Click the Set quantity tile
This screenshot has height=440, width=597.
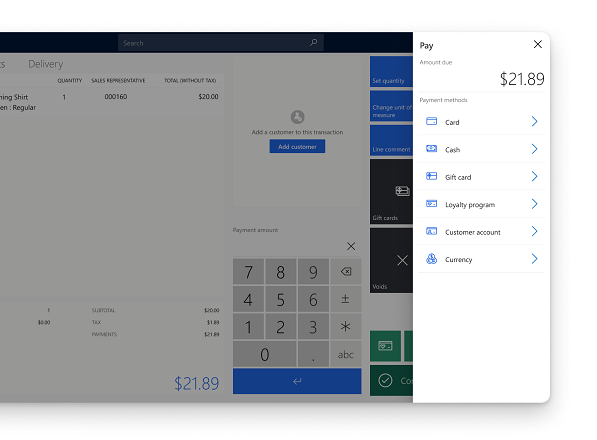tap(391, 72)
